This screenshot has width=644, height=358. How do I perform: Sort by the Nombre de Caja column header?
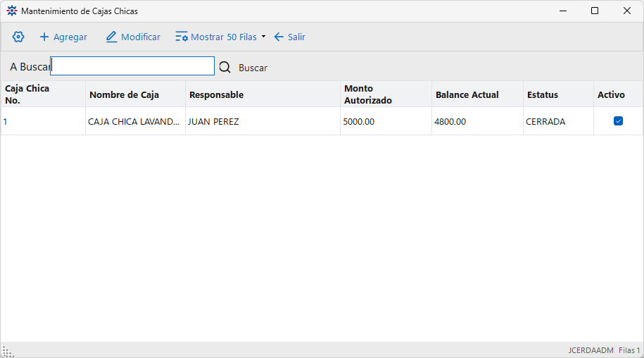coord(136,94)
